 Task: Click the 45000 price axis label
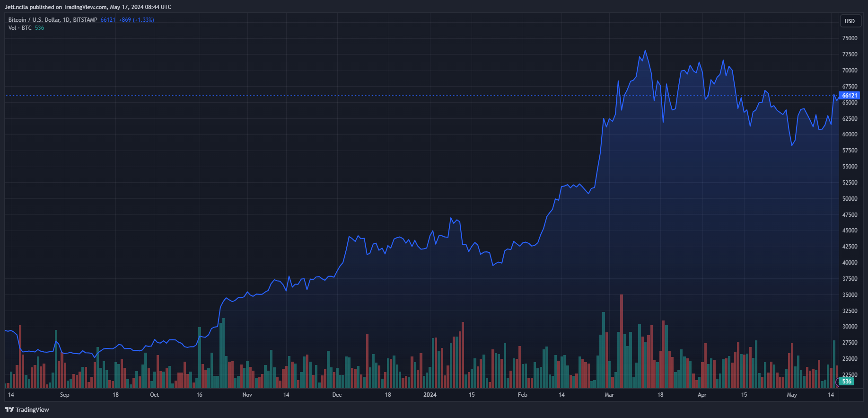(x=850, y=231)
